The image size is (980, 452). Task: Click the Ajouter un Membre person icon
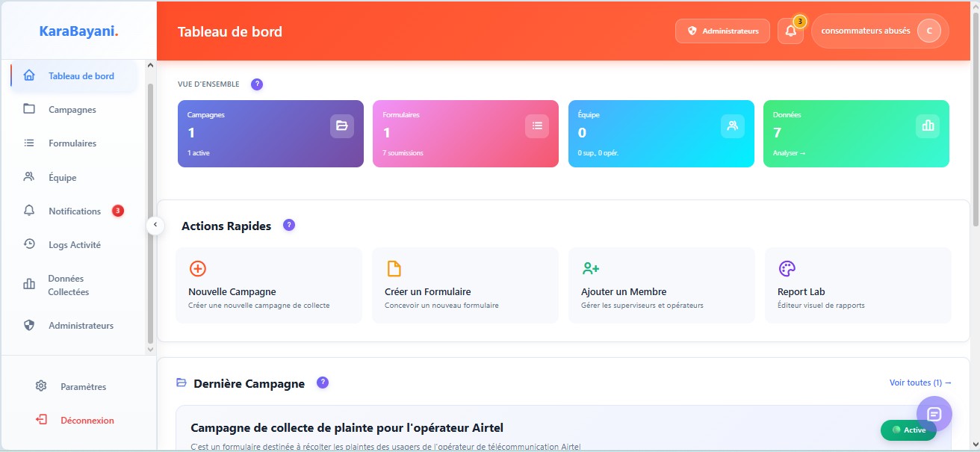pyautogui.click(x=591, y=269)
